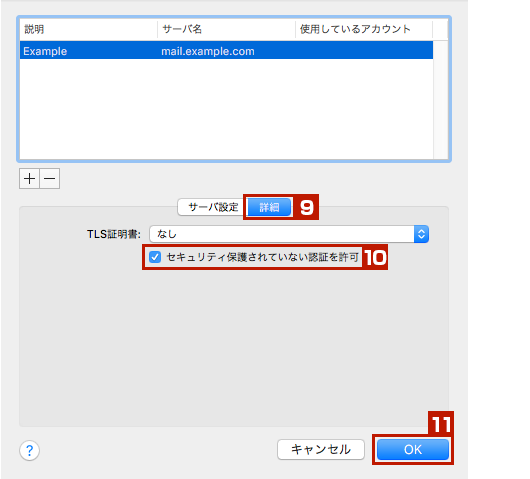Click the キャンセル button

[x=321, y=450]
